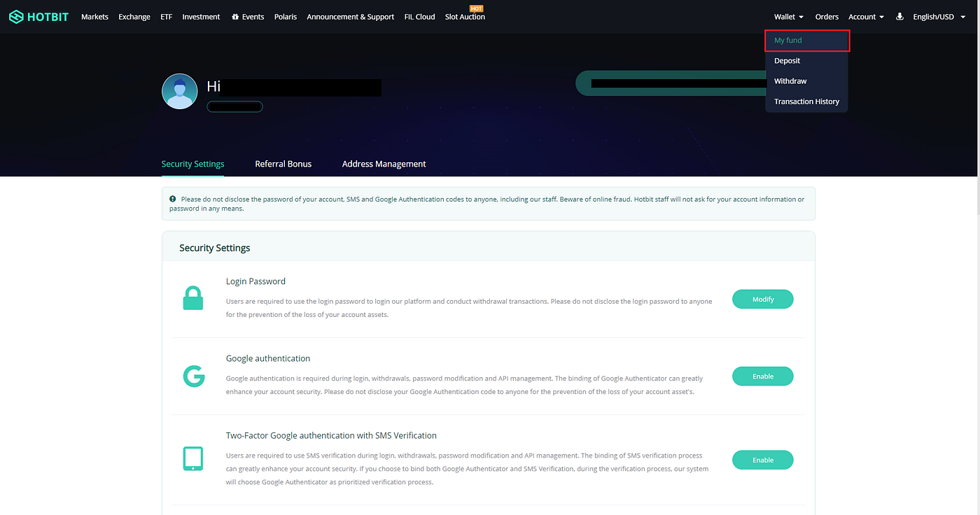Click Two-Factor Google authentication with SMS Verification heading
Viewport: 980px width, 515px height.
point(331,435)
